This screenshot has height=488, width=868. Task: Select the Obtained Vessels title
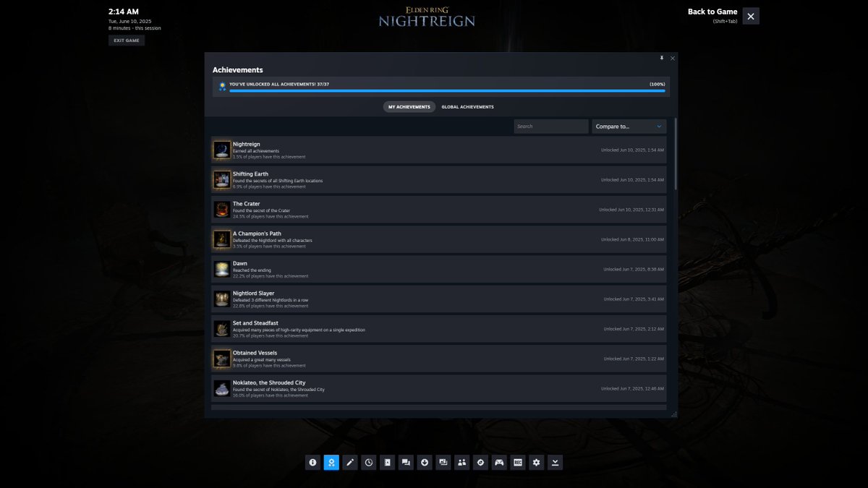[255, 353]
